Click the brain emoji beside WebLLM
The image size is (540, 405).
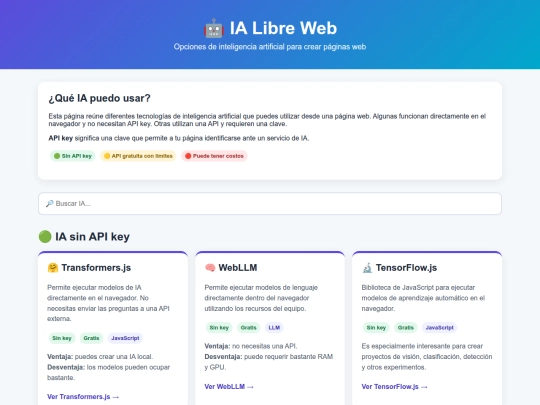point(210,268)
